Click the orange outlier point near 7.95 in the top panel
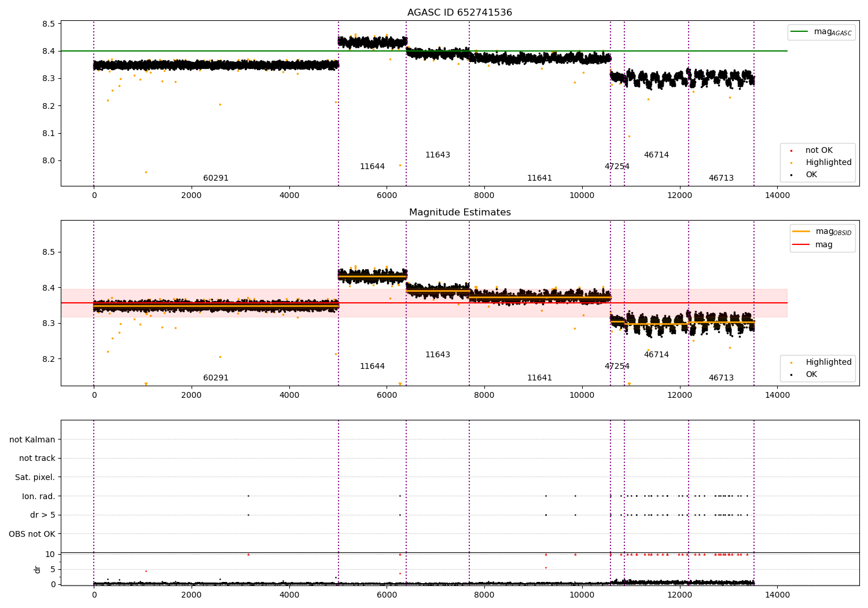This screenshot has width=868, height=608. (146, 172)
